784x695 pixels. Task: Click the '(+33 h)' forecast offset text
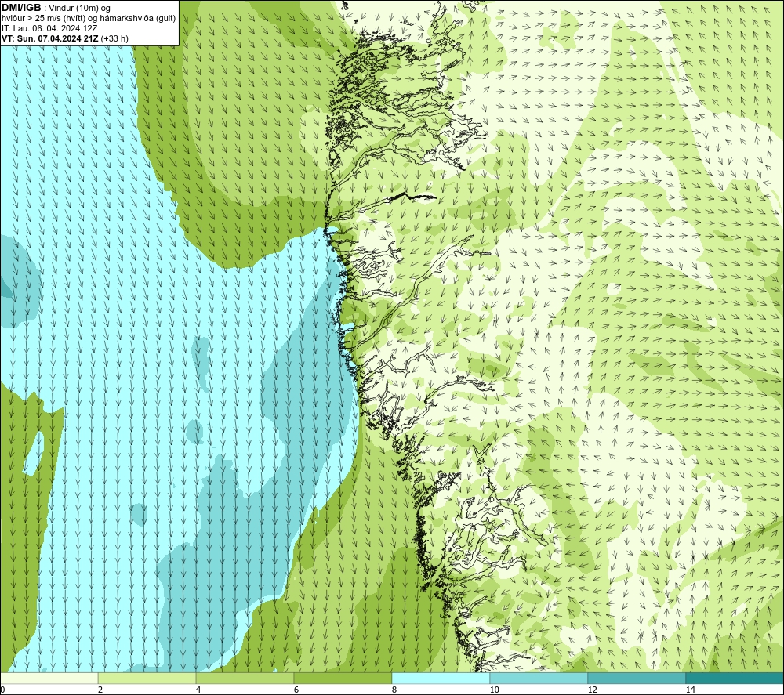[114, 38]
